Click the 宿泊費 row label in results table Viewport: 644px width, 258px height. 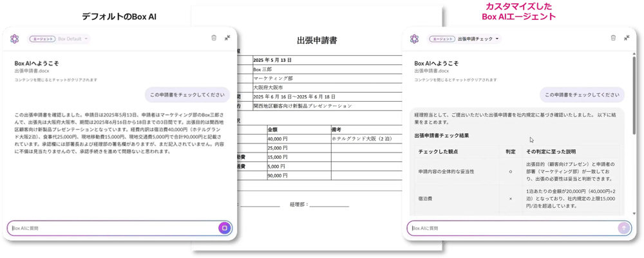tap(426, 199)
